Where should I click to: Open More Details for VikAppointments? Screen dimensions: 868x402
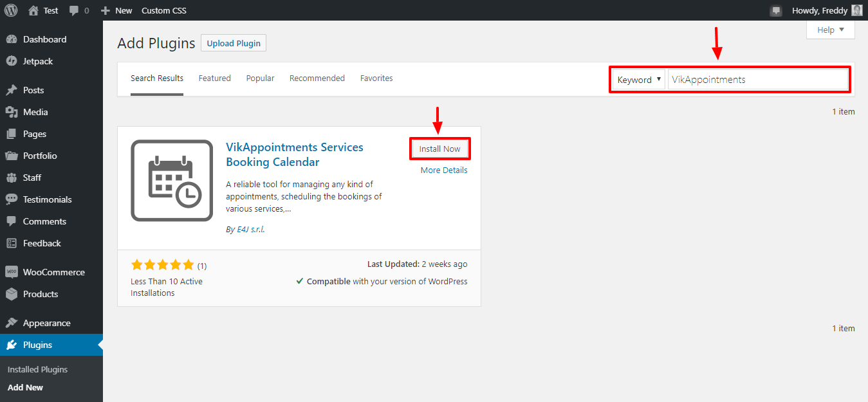coord(444,170)
